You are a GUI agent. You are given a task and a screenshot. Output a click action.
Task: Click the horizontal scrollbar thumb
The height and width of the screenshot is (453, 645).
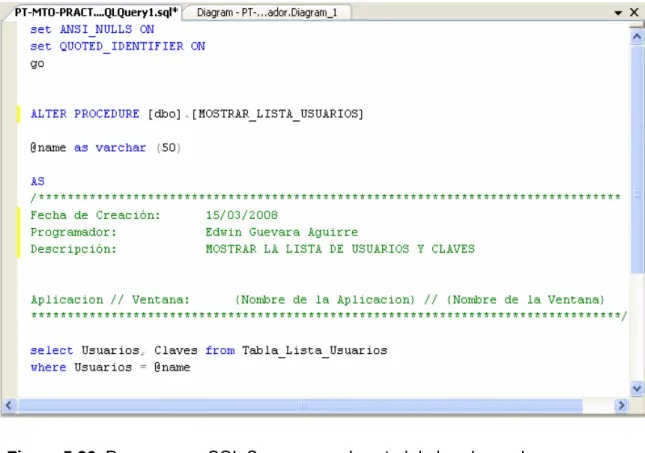300,405
